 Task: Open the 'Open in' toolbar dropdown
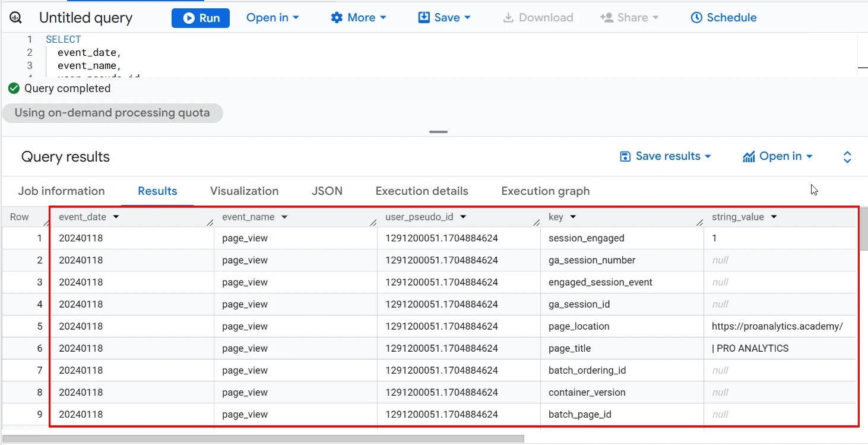(273, 18)
